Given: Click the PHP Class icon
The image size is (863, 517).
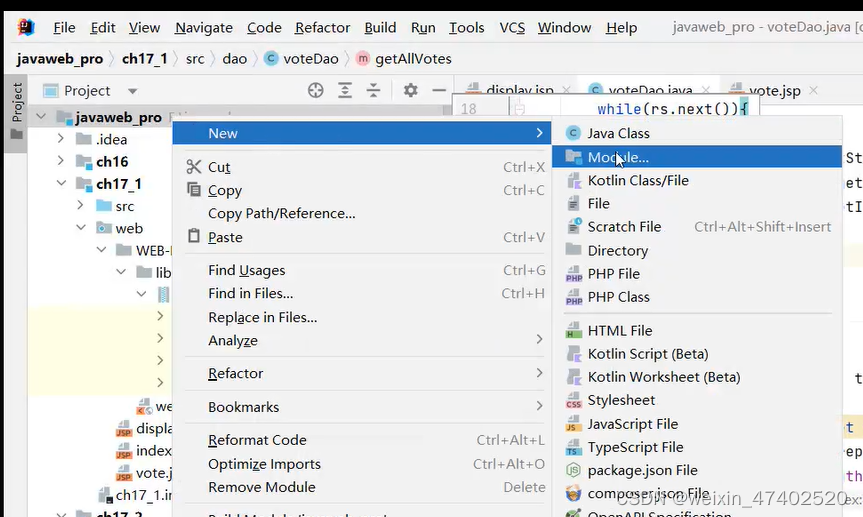Looking at the screenshot, I should (573, 297).
